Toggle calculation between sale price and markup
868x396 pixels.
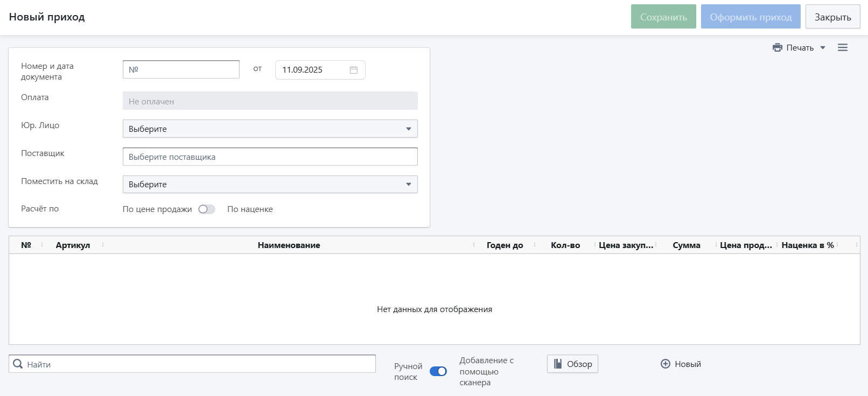[207, 209]
